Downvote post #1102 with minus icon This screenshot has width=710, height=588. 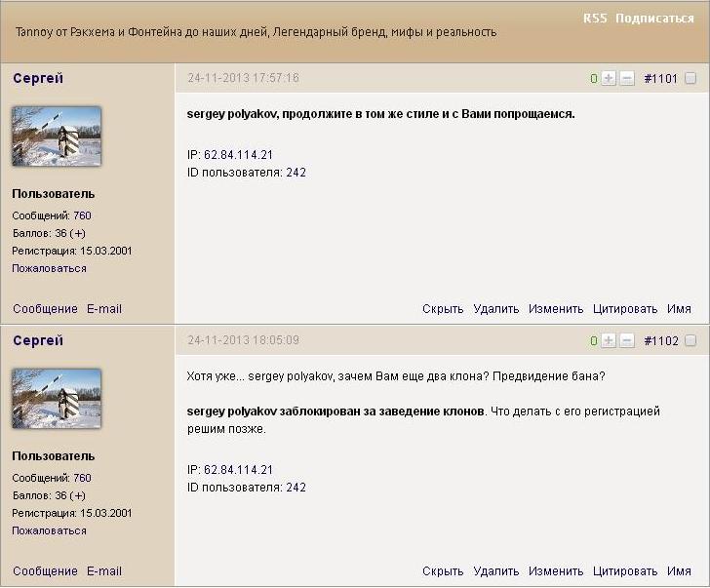pos(626,340)
